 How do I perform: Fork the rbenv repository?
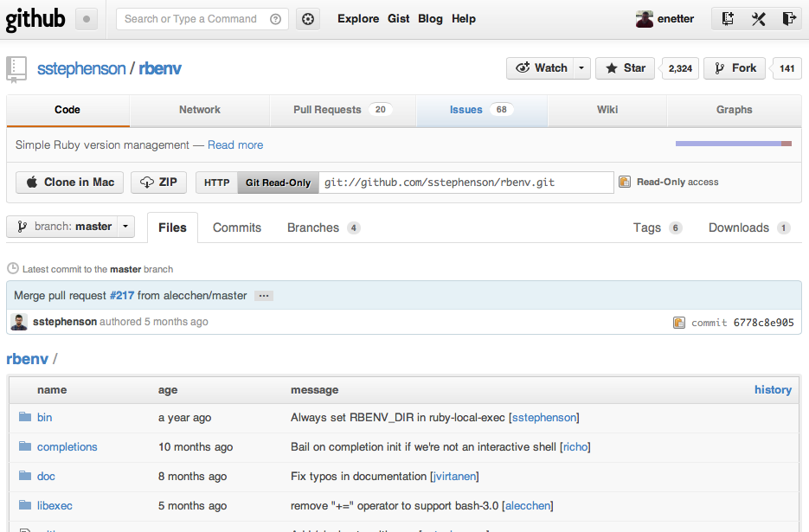(x=735, y=68)
